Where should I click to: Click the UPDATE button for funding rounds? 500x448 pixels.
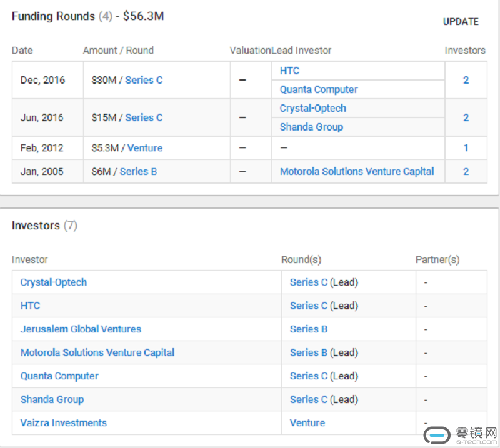(x=461, y=22)
